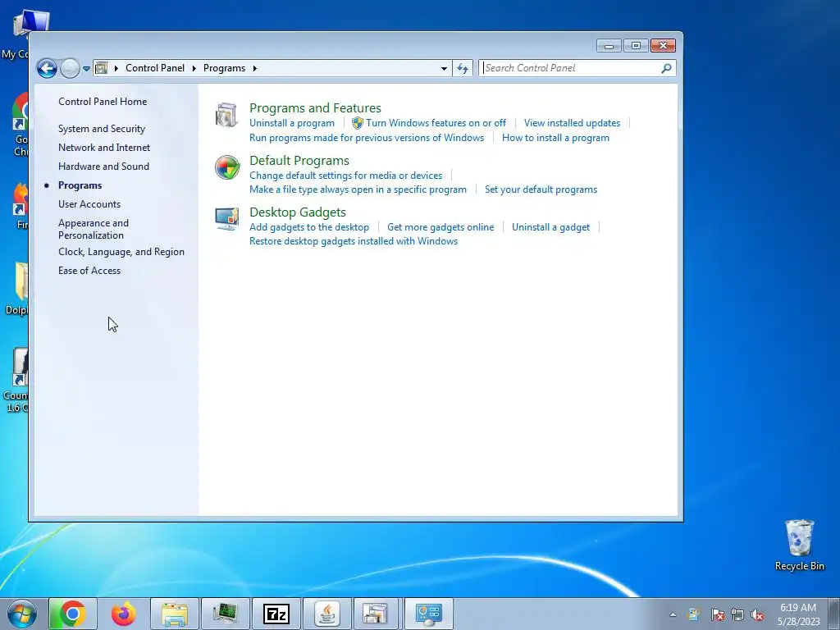Expand the arrow after Programs breadcrumb
The width and height of the screenshot is (840, 630).
pyautogui.click(x=255, y=68)
